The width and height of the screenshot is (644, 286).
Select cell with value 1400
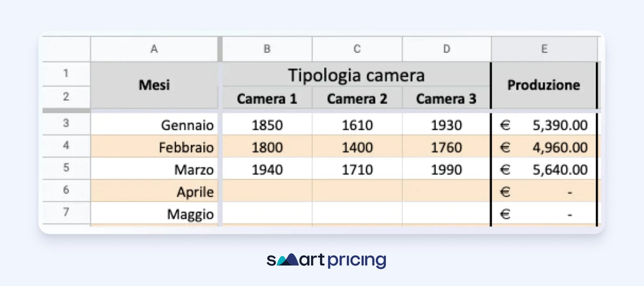(x=357, y=147)
